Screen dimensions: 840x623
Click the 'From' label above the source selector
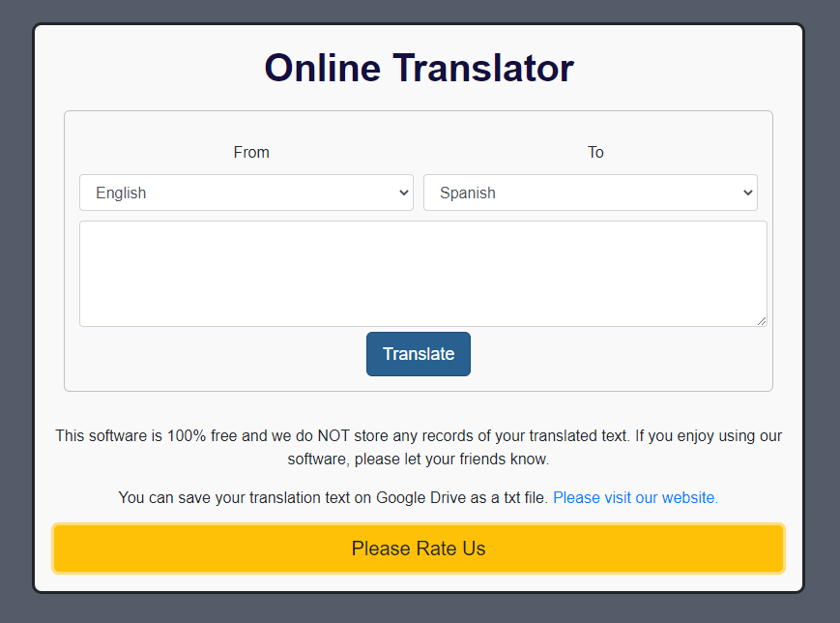[x=251, y=152]
